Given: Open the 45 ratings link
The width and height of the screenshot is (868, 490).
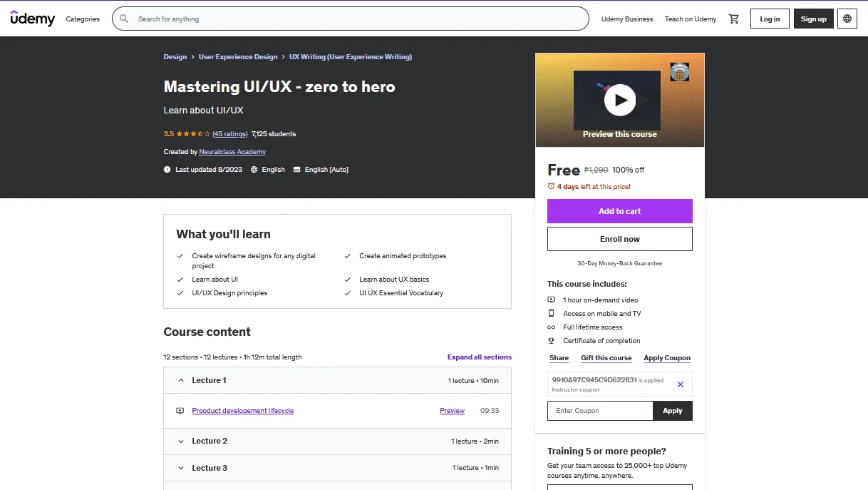Looking at the screenshot, I should [x=230, y=134].
